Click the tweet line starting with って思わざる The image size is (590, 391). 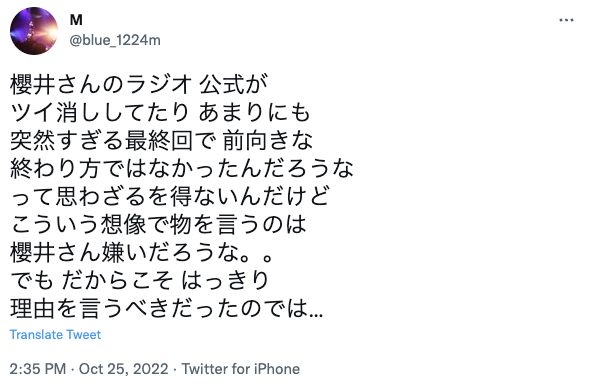170,196
